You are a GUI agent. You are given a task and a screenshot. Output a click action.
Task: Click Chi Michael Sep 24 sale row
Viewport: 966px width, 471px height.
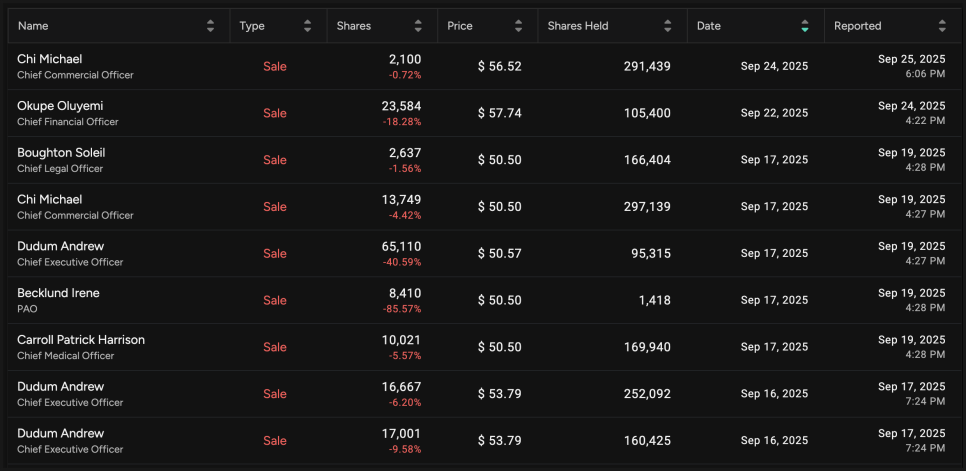tap(483, 66)
